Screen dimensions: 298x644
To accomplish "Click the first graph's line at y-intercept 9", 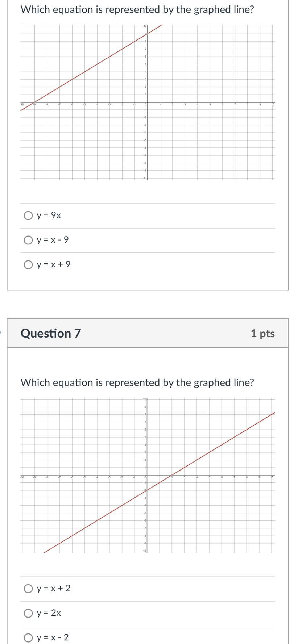I will click(147, 34).
